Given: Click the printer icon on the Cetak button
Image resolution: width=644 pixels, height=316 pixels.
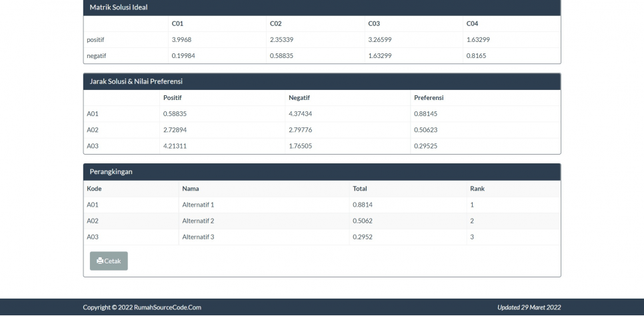Looking at the screenshot, I should tap(100, 261).
